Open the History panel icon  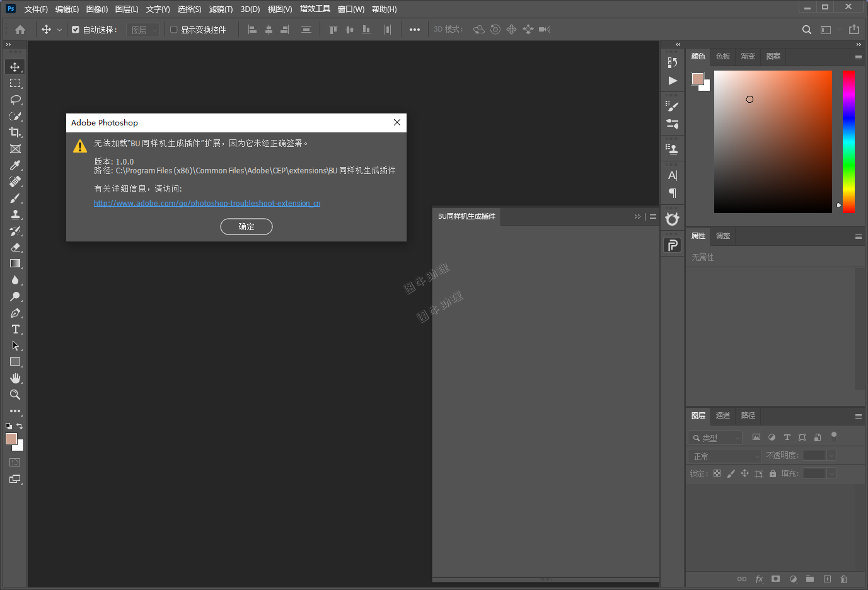(673, 62)
